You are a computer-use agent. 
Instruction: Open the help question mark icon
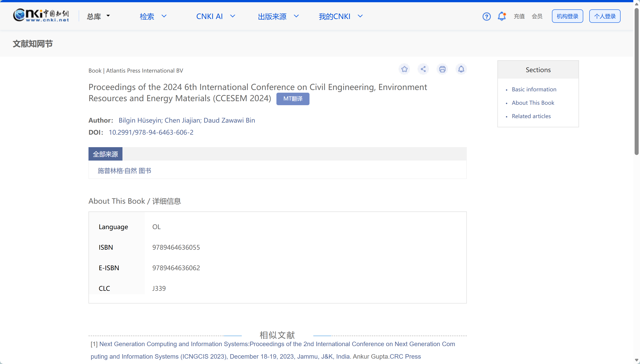(486, 17)
